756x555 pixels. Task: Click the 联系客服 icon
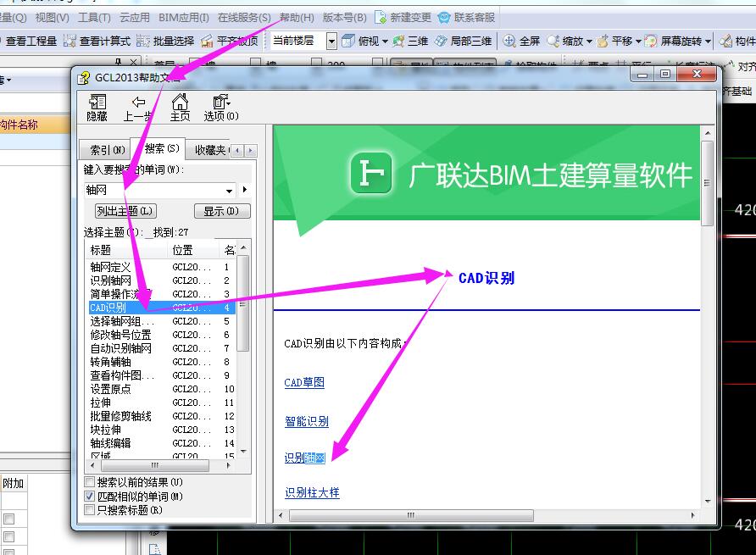[444, 18]
